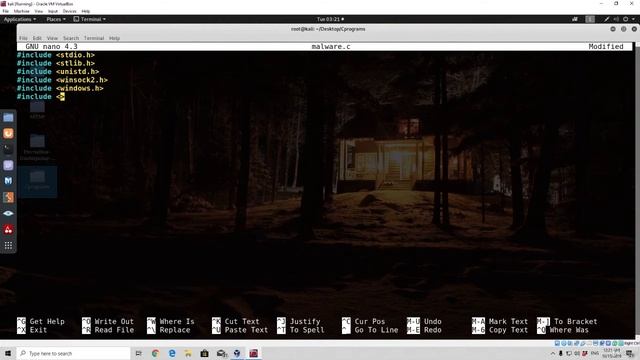Open the terminal icon in Kali dock
The image size is (640, 360).
tap(8, 149)
